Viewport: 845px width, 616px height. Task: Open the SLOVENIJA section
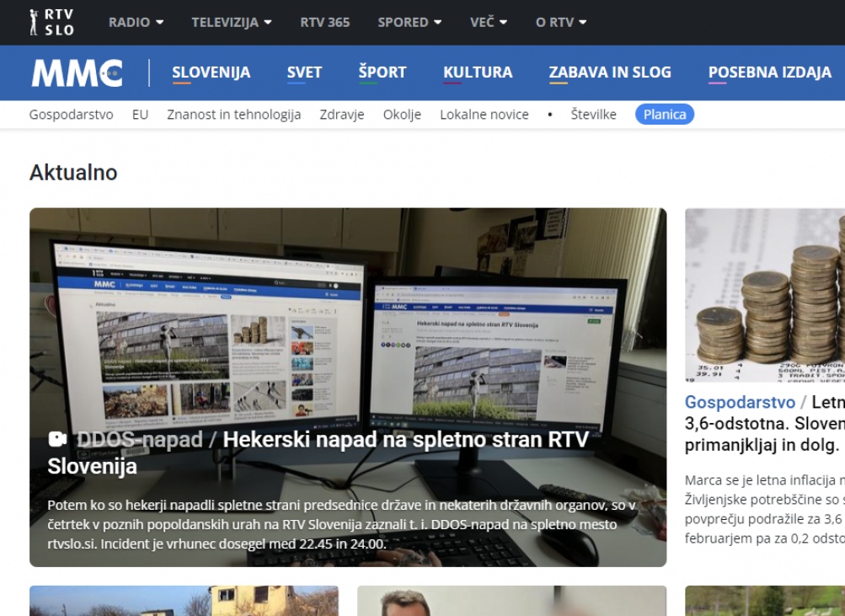211,72
